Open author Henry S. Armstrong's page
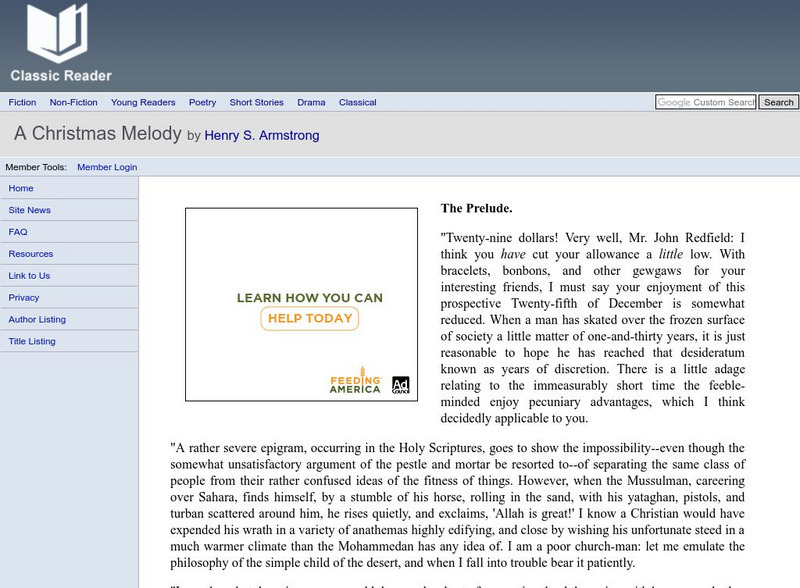The image size is (800, 588). click(262, 135)
